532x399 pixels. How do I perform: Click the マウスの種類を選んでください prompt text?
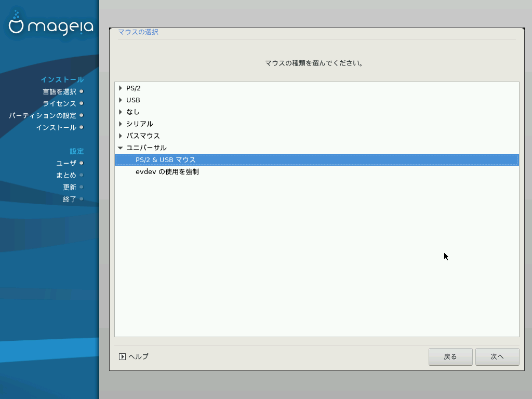tap(314, 63)
